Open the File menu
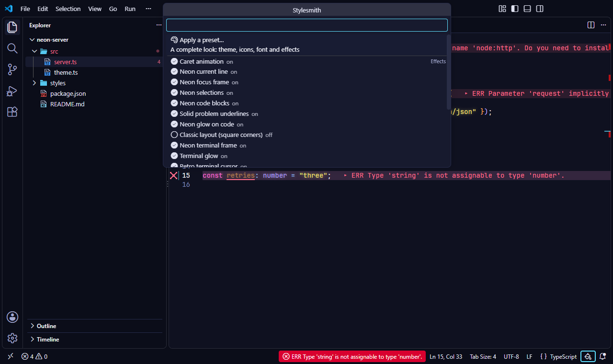 coord(25,9)
